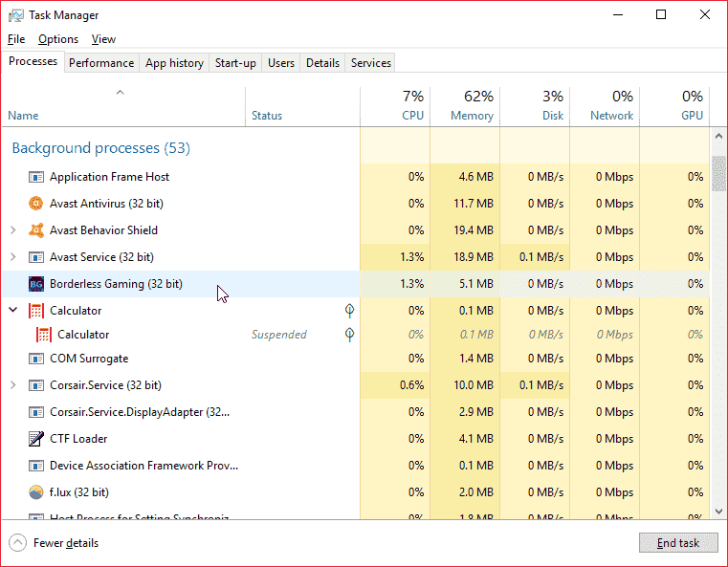Viewport: 728px width, 567px height.
Task: Click the CTF Loader pen icon
Action: [36, 439]
